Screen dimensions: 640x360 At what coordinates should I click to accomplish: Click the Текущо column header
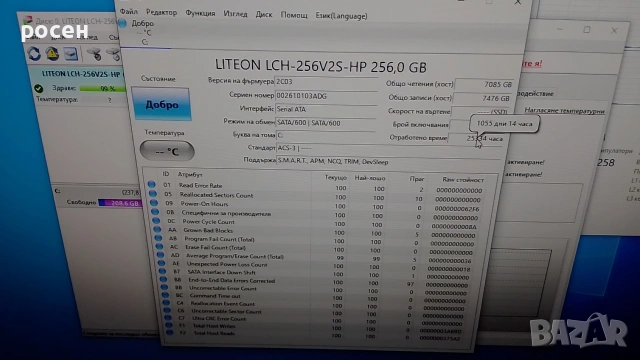pyautogui.click(x=336, y=178)
